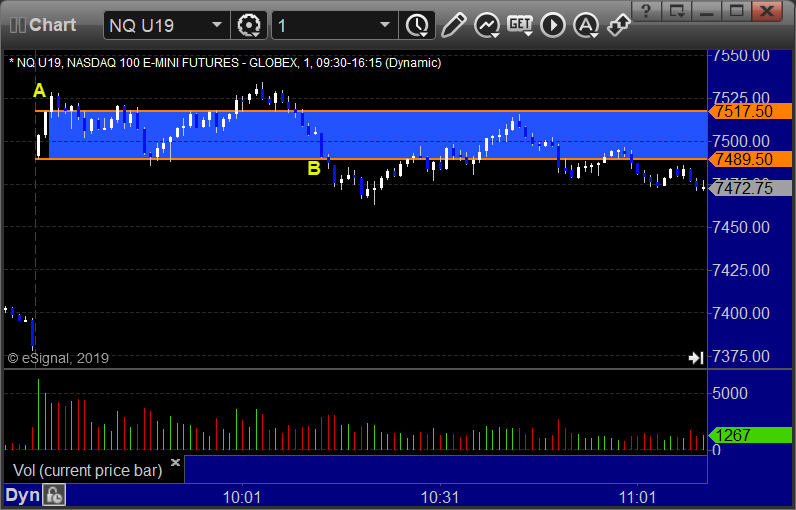
Task: Open the Chart menu label
Action: [52, 25]
